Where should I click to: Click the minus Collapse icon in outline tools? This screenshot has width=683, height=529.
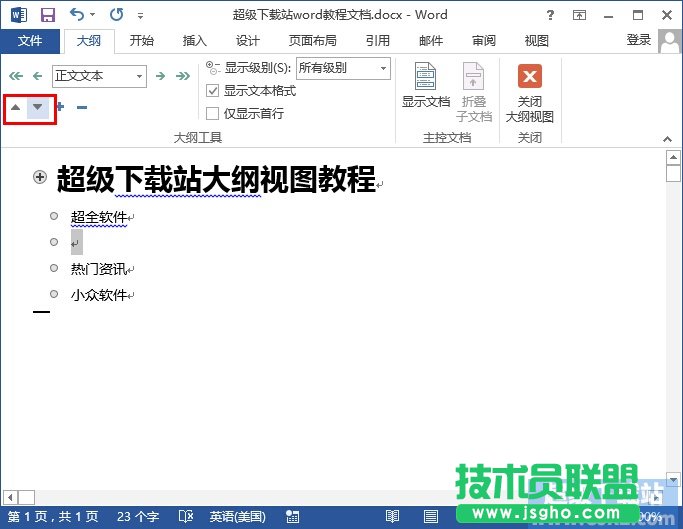[x=82, y=107]
